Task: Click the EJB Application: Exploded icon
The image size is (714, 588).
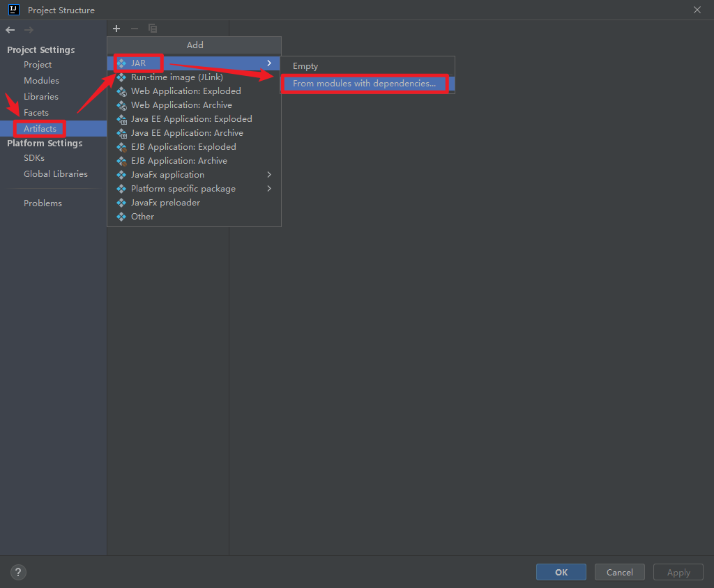Action: tap(121, 147)
